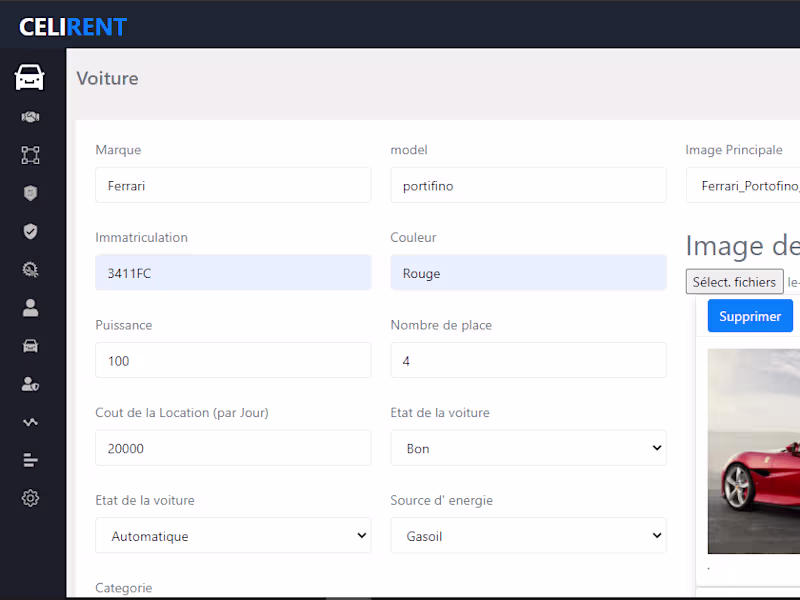Open the Automatique transmission dropdown
The height and width of the screenshot is (600, 800).
[x=233, y=536]
